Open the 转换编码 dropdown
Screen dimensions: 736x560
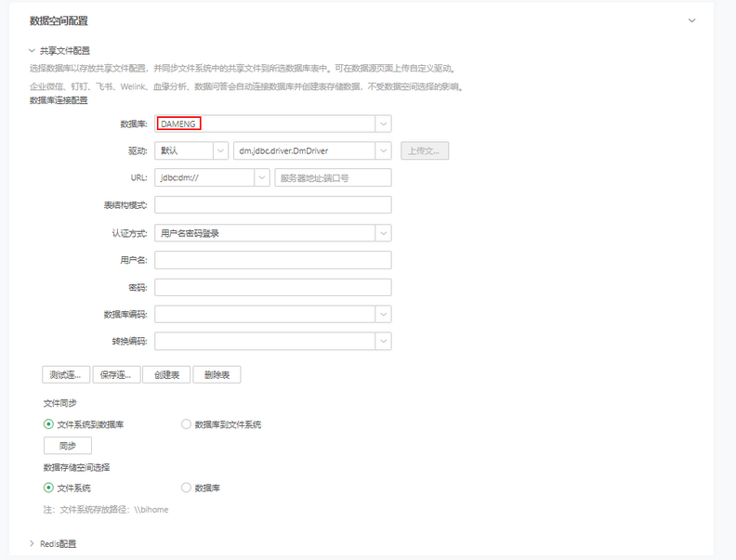point(383,342)
